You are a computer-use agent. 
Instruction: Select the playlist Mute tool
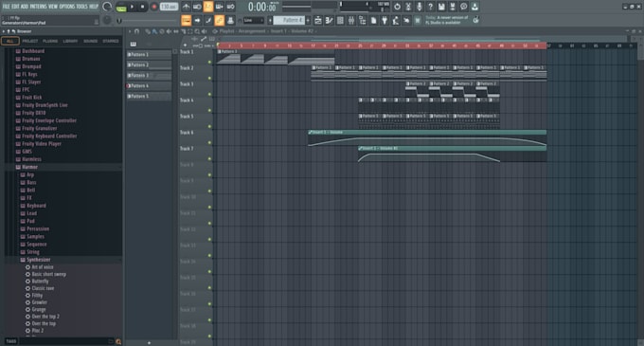point(169,31)
